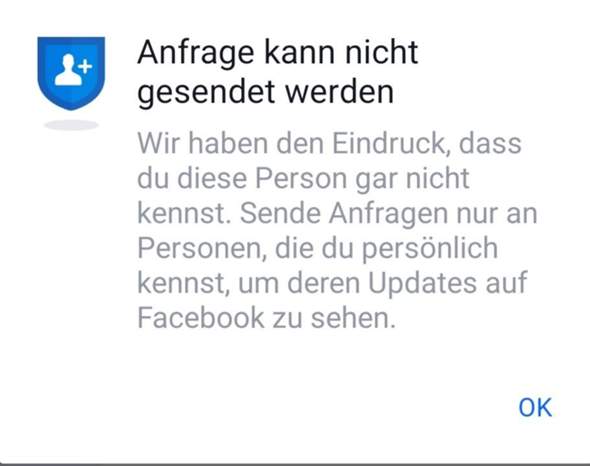Select the "gesendet werden" heading line
Image resolution: width=590 pixels, height=466 pixels.
point(266,92)
